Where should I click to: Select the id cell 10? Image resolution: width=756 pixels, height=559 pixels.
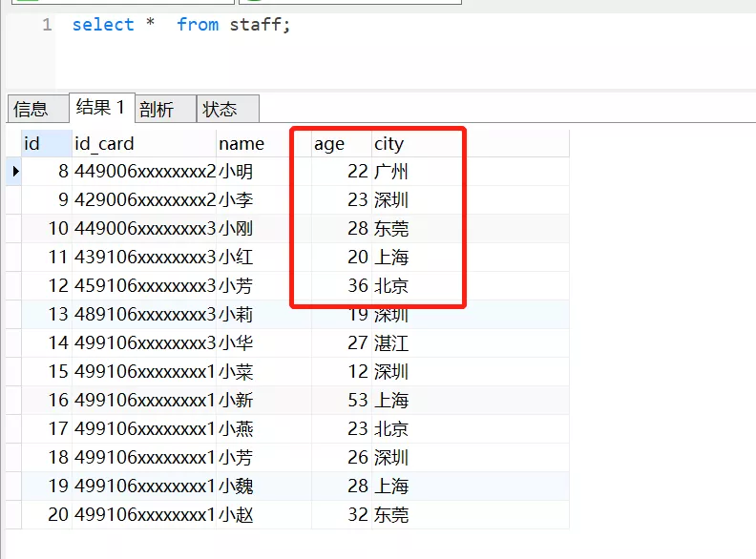pos(47,228)
